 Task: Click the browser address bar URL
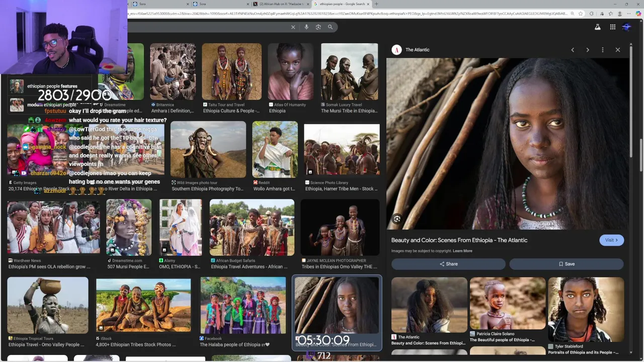[x=347, y=14]
